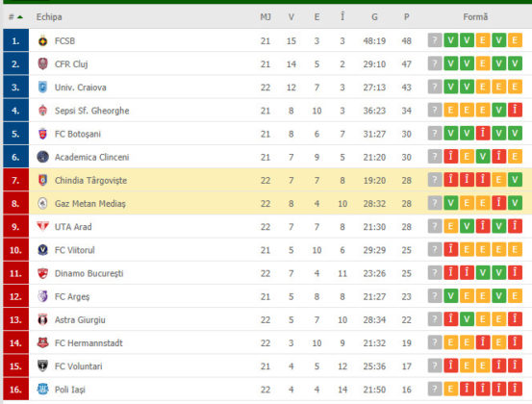Click the Poli Iași crest icon

coord(42,389)
